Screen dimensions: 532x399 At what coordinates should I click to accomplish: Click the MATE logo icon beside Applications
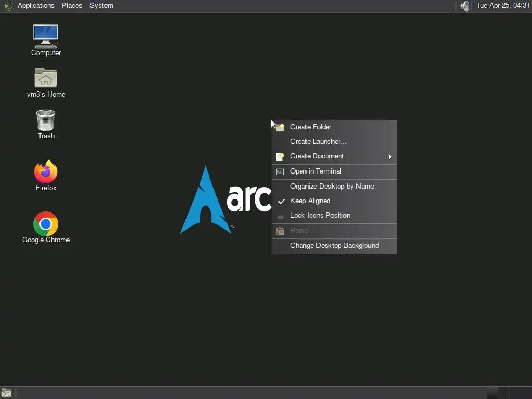(8, 6)
